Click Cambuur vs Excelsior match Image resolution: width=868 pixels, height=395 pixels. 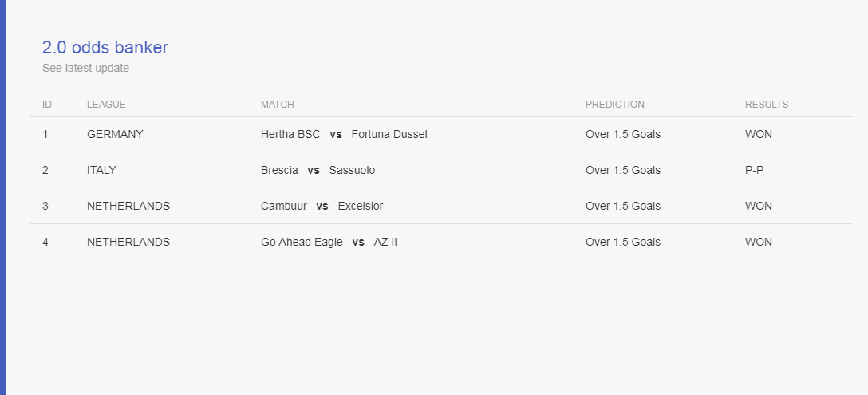pyautogui.click(x=322, y=206)
